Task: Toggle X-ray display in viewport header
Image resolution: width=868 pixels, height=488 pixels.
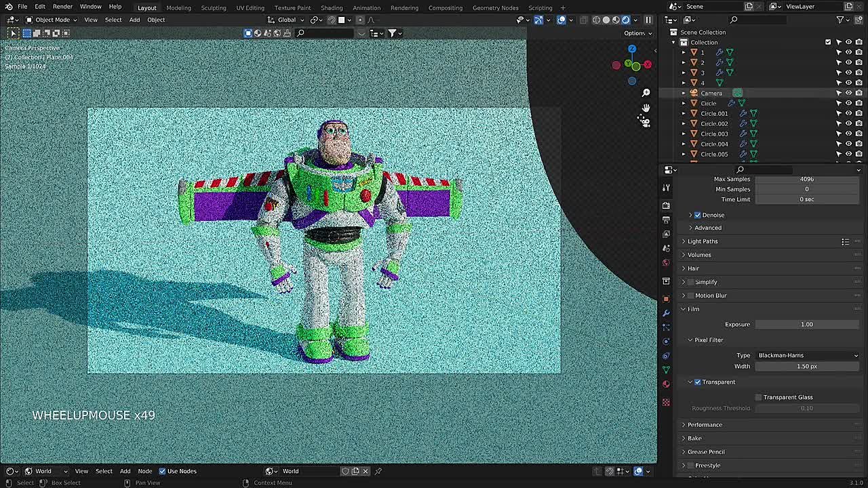Action: click(x=583, y=20)
